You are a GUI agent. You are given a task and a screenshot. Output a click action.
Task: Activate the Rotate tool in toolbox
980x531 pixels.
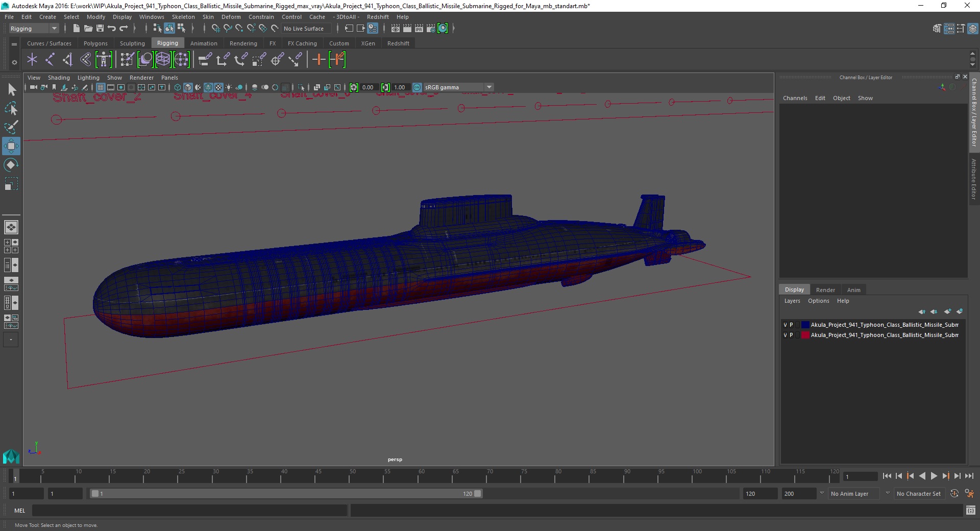click(11, 165)
